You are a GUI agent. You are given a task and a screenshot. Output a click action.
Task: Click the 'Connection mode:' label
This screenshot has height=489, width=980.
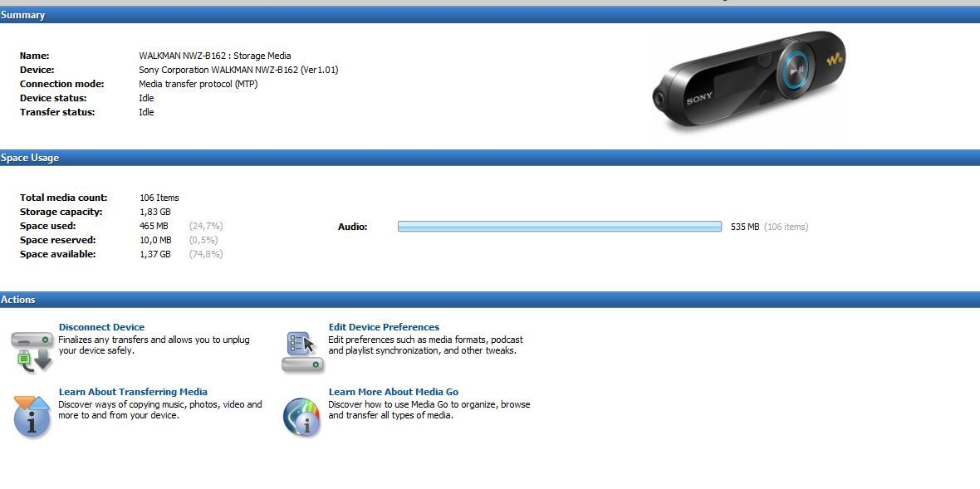pyautogui.click(x=62, y=84)
